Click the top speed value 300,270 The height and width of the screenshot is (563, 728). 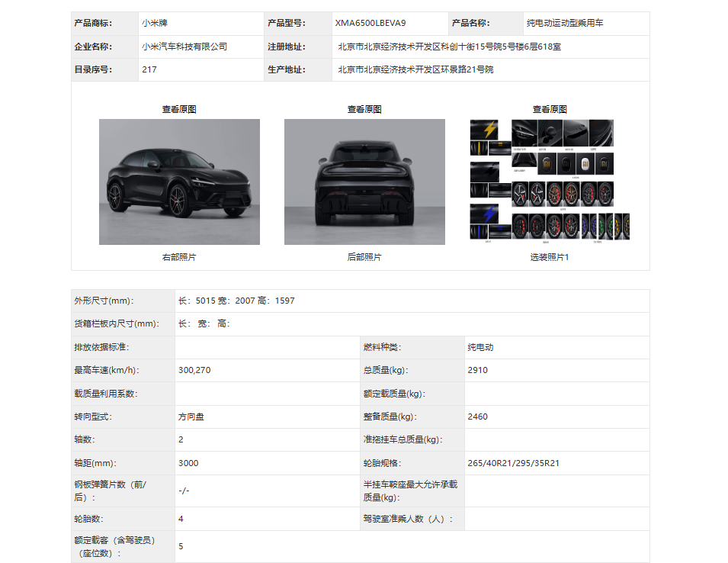tap(194, 370)
